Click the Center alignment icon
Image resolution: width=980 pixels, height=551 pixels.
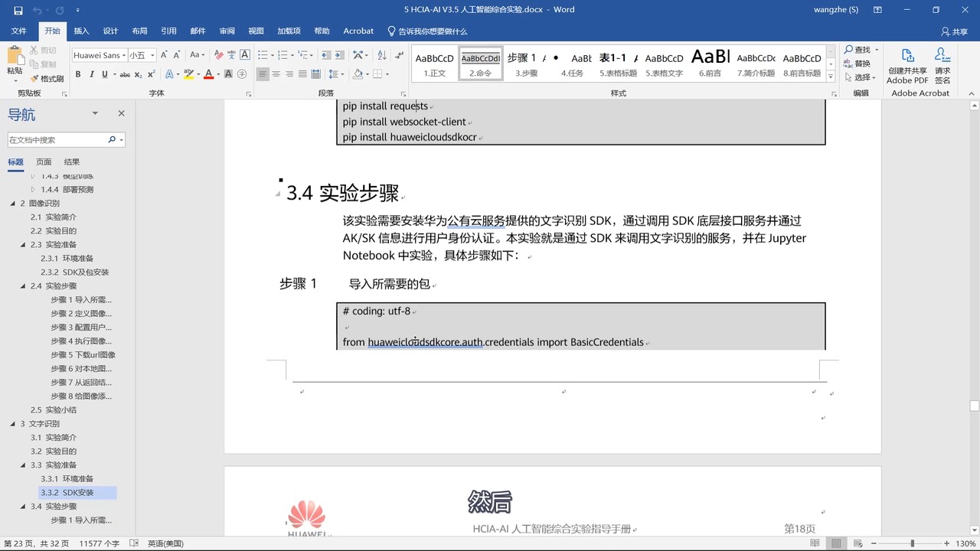point(276,74)
